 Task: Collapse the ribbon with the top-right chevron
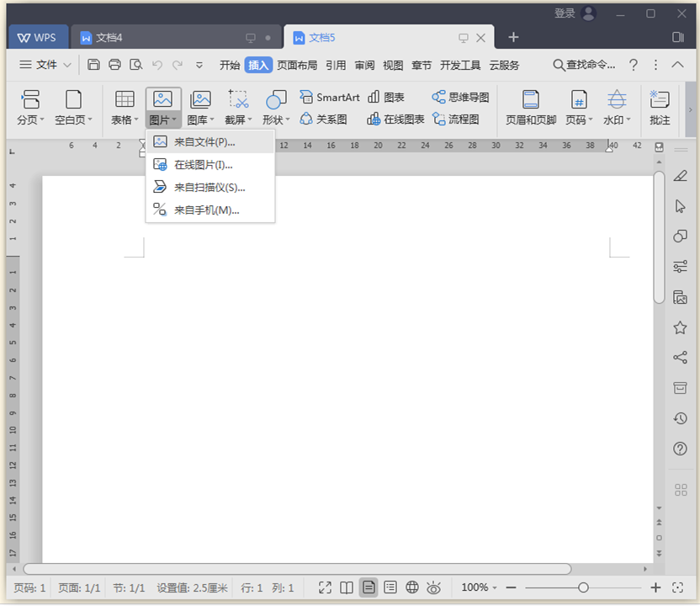pyautogui.click(x=677, y=65)
